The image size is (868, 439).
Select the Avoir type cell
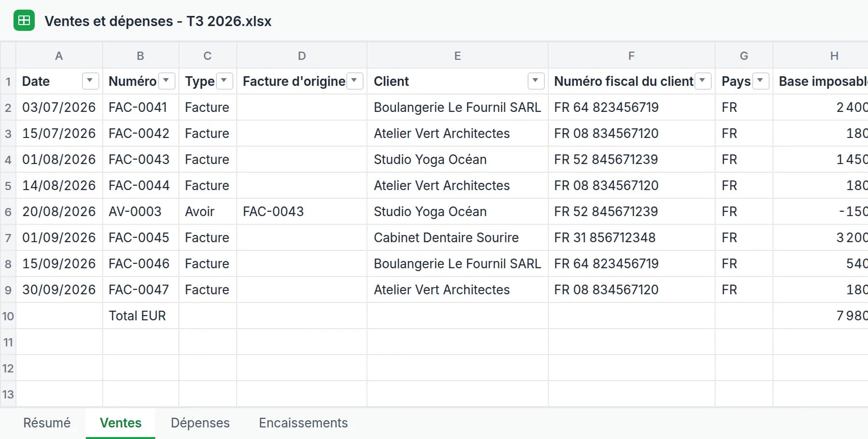208,212
